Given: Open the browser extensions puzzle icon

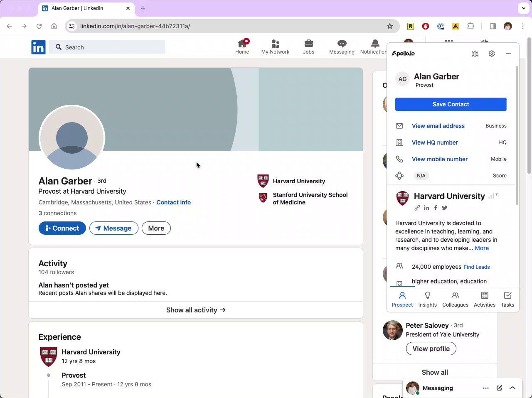Looking at the screenshot, I should pos(470,26).
